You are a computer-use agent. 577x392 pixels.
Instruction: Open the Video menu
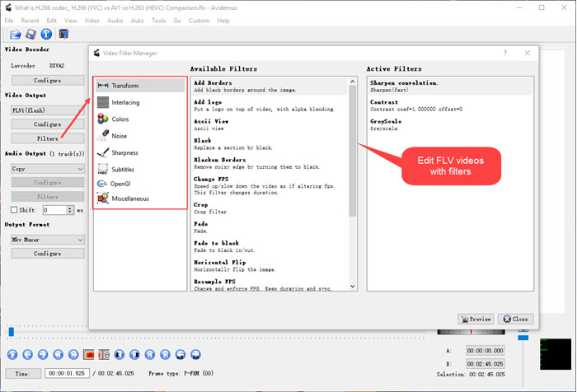[91, 20]
